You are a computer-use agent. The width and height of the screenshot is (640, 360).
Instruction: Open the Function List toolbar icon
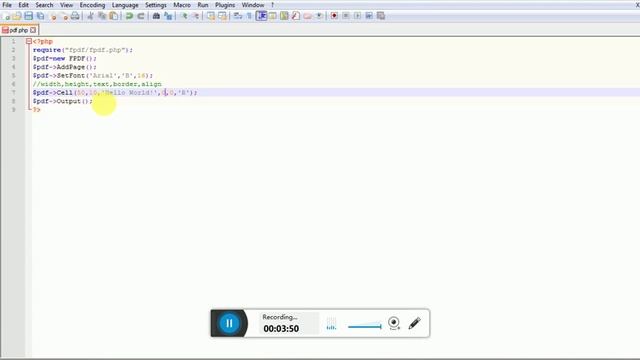tap(296, 16)
